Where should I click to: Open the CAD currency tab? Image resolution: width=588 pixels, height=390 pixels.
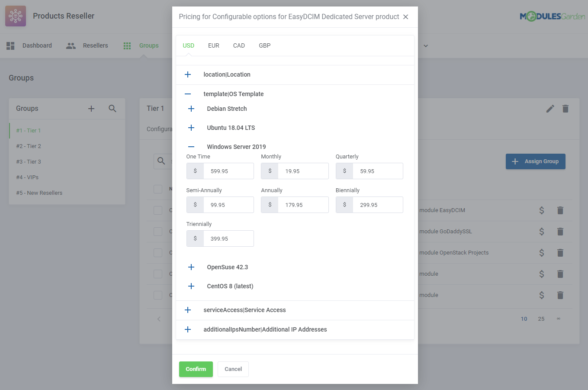(239, 45)
